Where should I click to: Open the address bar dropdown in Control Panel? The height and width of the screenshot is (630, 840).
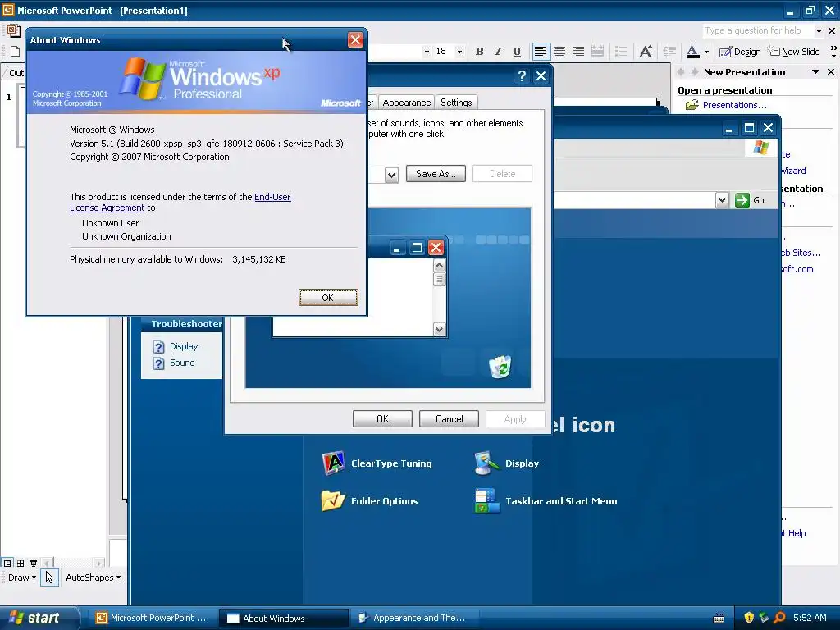(722, 200)
